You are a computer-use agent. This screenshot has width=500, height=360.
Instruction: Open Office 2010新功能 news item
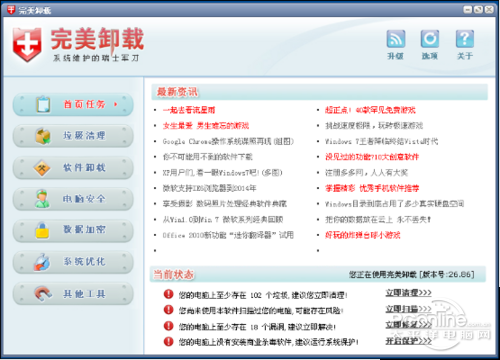pos(228,235)
